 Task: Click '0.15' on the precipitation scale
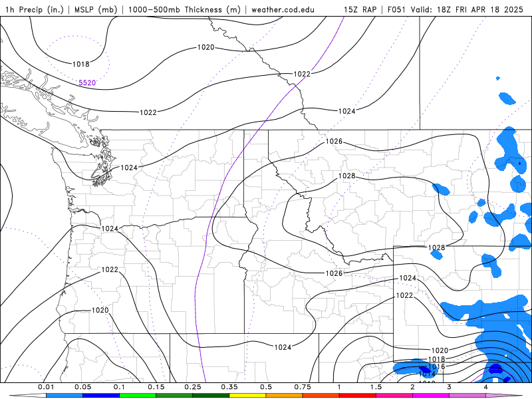(x=156, y=387)
